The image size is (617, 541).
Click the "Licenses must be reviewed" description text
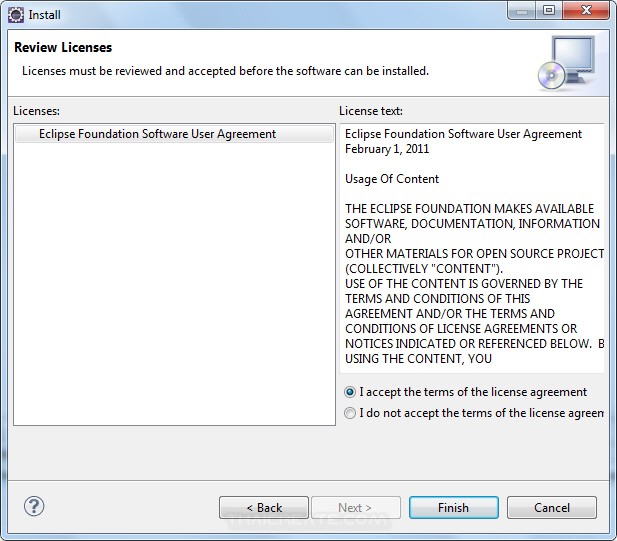point(225,71)
